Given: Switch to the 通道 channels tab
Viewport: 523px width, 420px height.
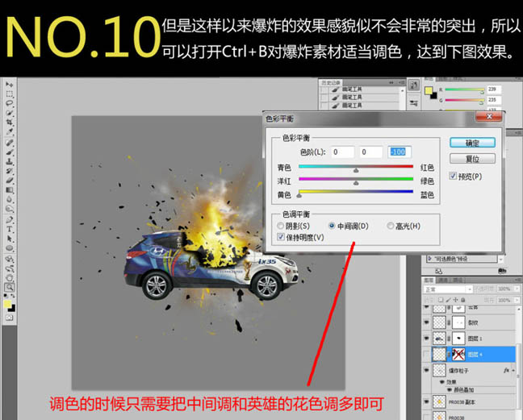Looking at the screenshot, I should coord(442,280).
